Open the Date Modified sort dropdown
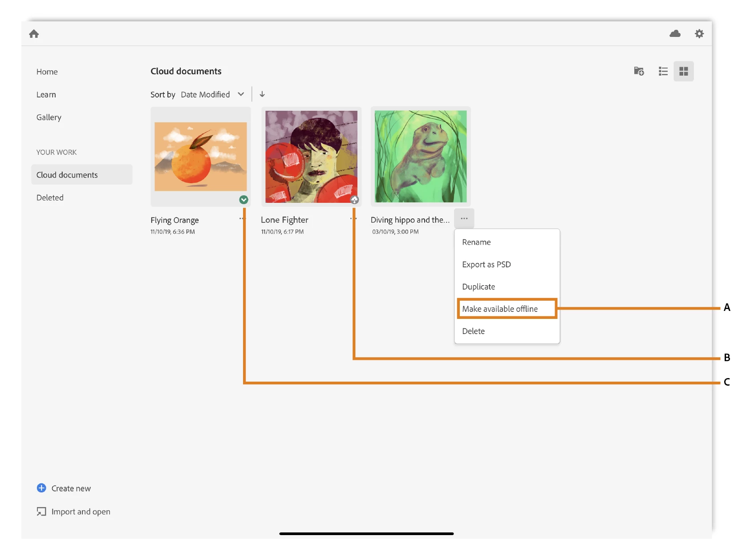Screen dimensions: 742x560 (x=212, y=94)
